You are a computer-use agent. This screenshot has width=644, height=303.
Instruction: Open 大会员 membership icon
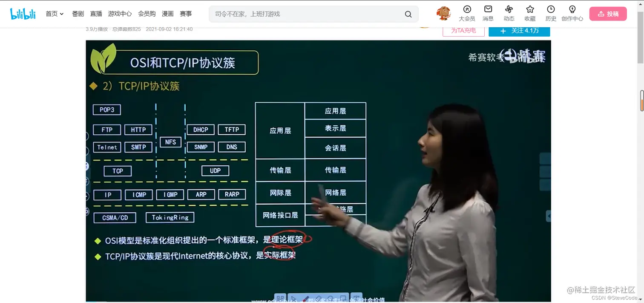(467, 13)
